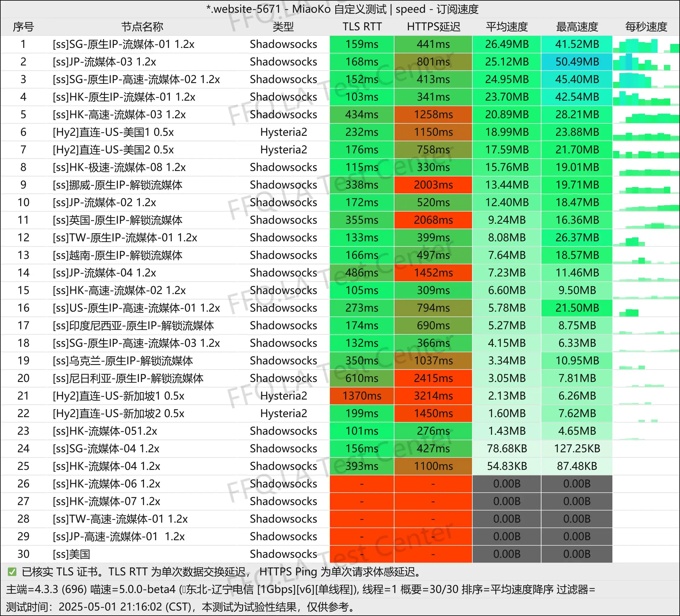680x616 pixels.
Task: Click average speed 24.95MB
Action: tap(507, 79)
